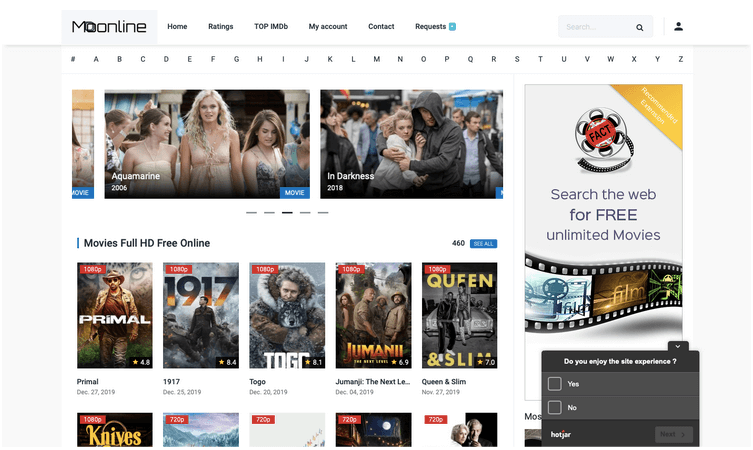Open the Queen & Slim poster

click(x=460, y=316)
